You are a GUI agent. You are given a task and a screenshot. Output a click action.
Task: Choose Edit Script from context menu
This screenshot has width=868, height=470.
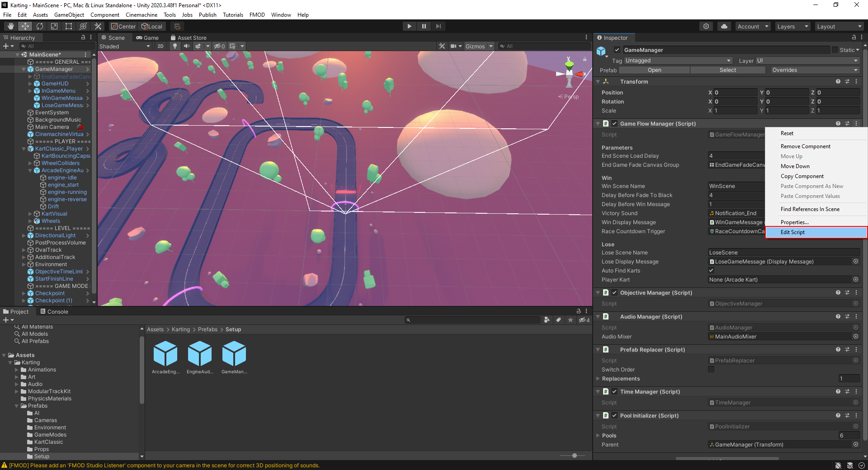[x=816, y=232]
